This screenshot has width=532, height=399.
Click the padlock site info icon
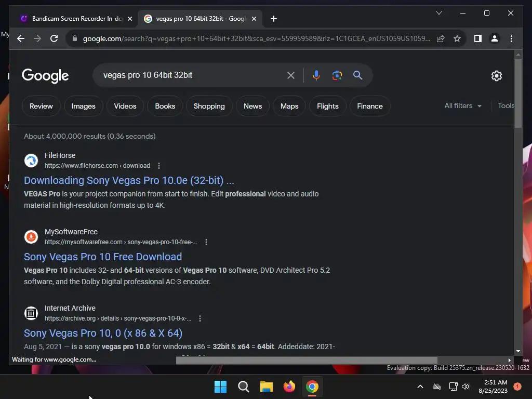(x=75, y=38)
